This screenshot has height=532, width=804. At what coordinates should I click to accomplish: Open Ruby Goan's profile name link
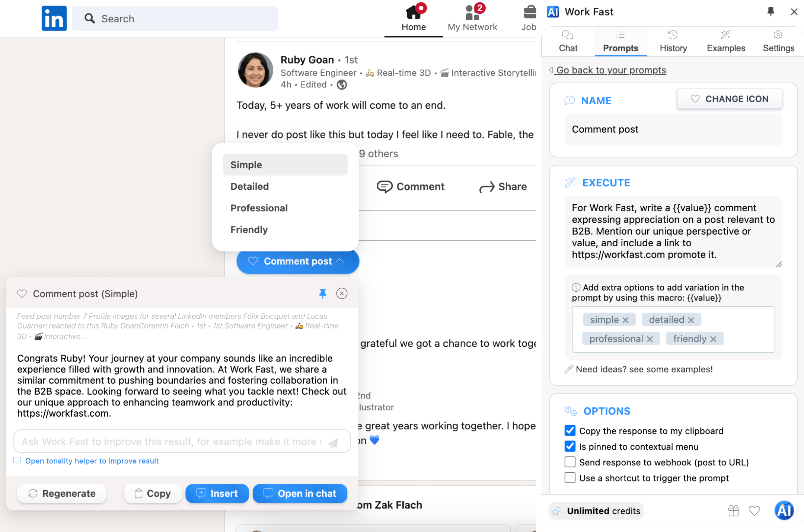(x=307, y=60)
